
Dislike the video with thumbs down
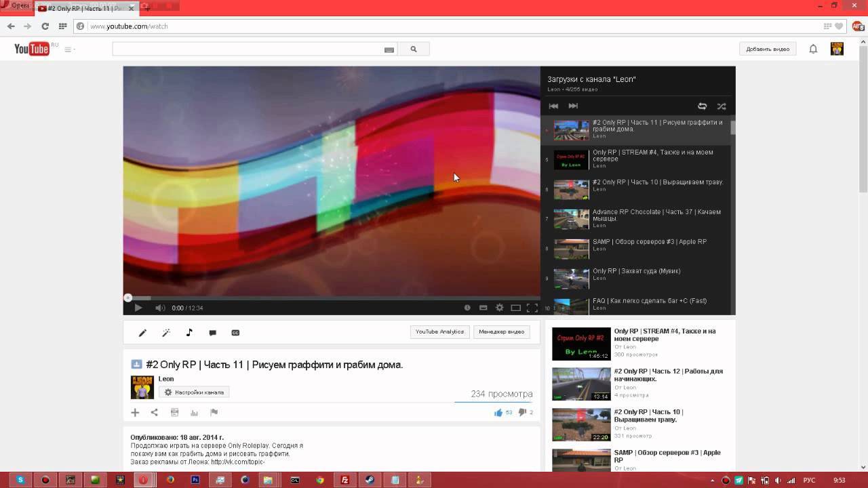coord(522,412)
